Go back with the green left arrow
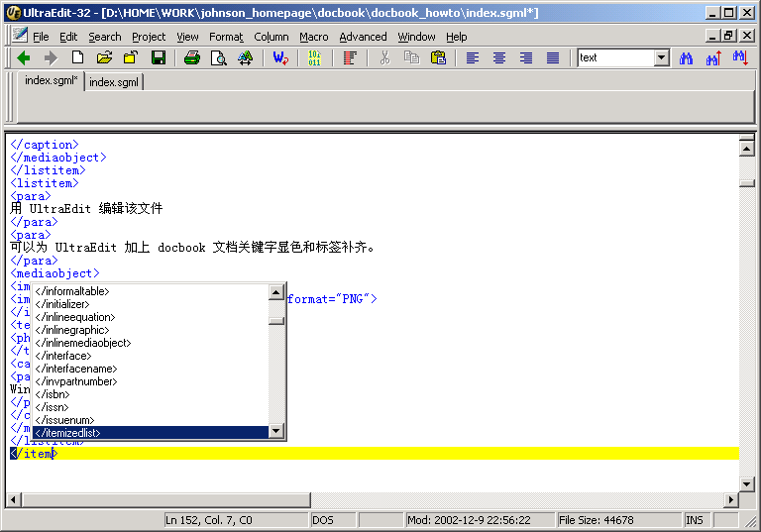The height and width of the screenshot is (532, 761). click(24, 58)
